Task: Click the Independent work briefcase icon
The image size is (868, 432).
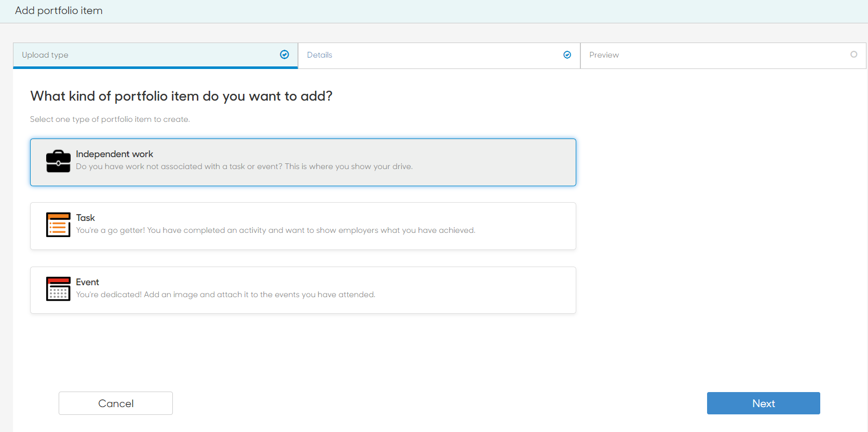Action: click(58, 161)
